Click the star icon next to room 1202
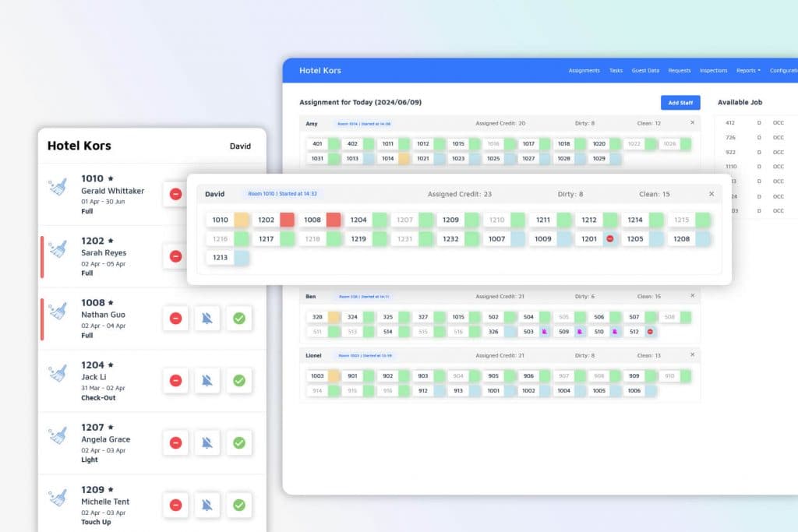This screenshot has height=532, width=798. coord(111,241)
